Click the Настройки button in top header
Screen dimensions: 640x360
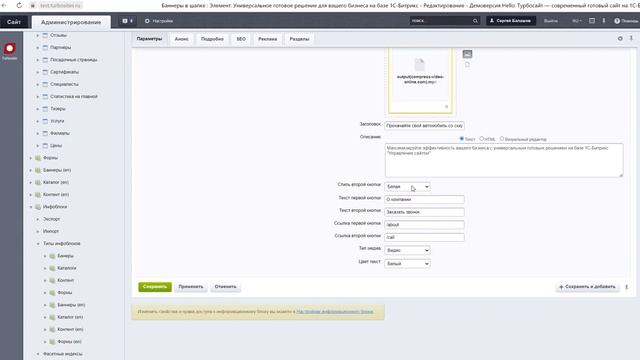pos(159,21)
